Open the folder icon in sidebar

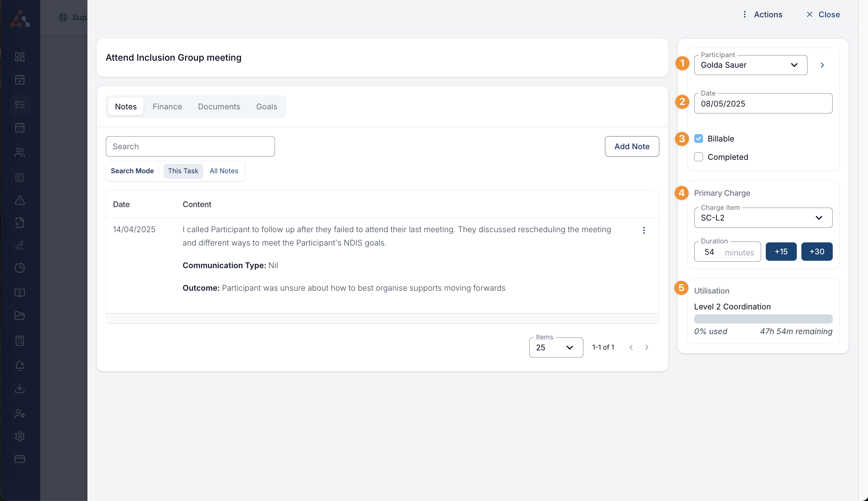tap(20, 315)
